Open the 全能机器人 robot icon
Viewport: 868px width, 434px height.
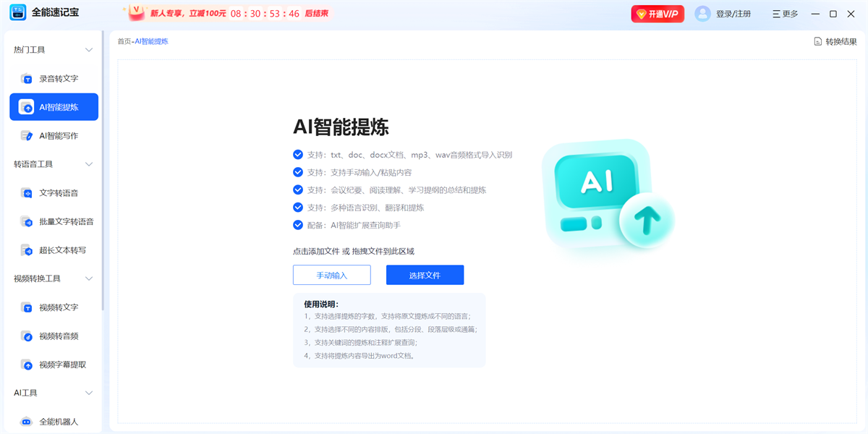coord(27,422)
